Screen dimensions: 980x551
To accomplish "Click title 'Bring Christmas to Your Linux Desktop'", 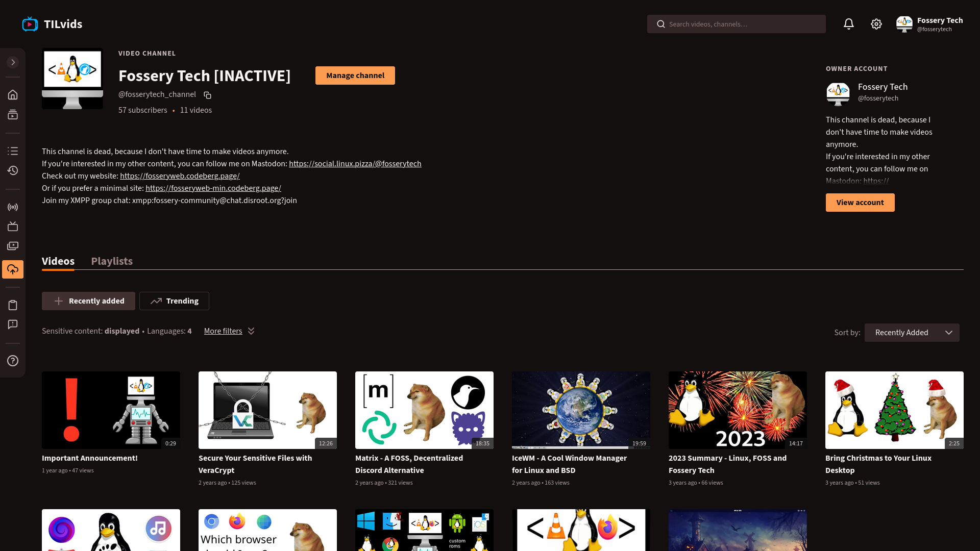I will coord(878,464).
